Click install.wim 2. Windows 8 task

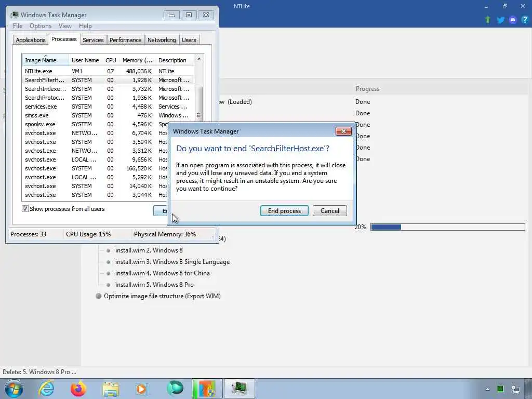point(149,250)
